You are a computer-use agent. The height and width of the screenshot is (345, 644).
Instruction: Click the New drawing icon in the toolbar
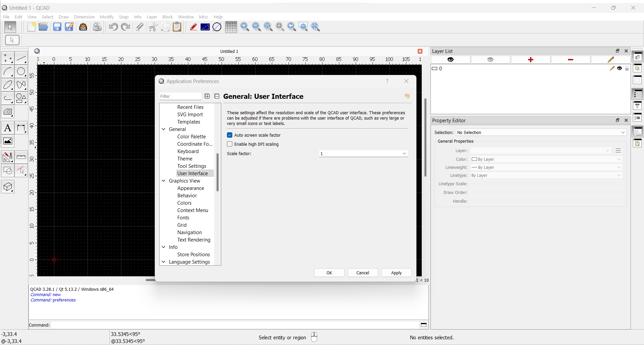[x=31, y=27]
